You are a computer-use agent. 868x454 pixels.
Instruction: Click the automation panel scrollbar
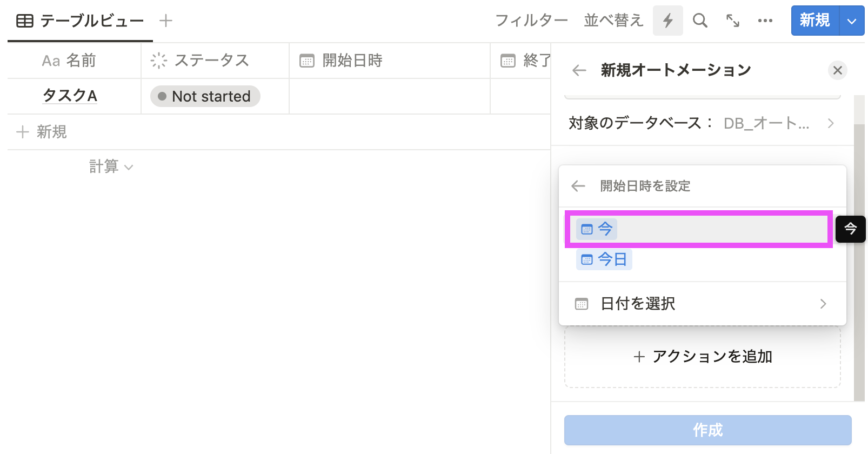coord(859,262)
